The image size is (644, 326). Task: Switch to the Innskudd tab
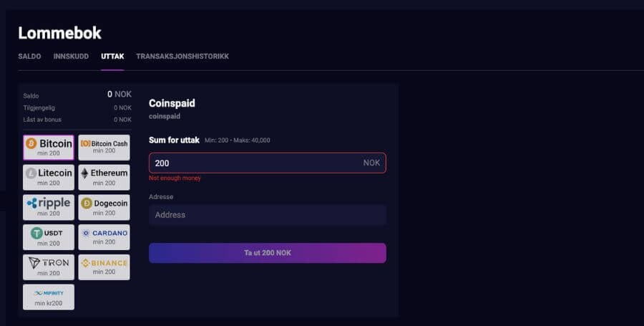[x=71, y=57]
